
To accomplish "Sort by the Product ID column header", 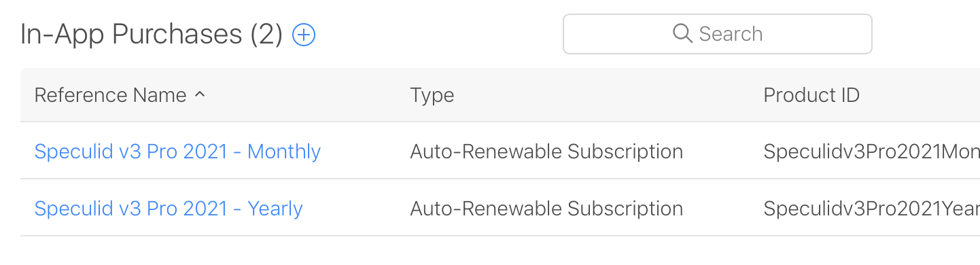I will coord(811,95).
